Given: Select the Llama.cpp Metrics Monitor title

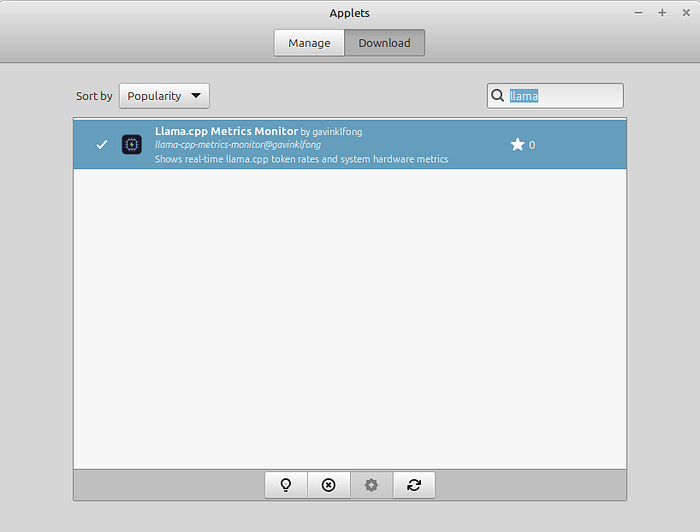Looking at the screenshot, I should pyautogui.click(x=226, y=131).
